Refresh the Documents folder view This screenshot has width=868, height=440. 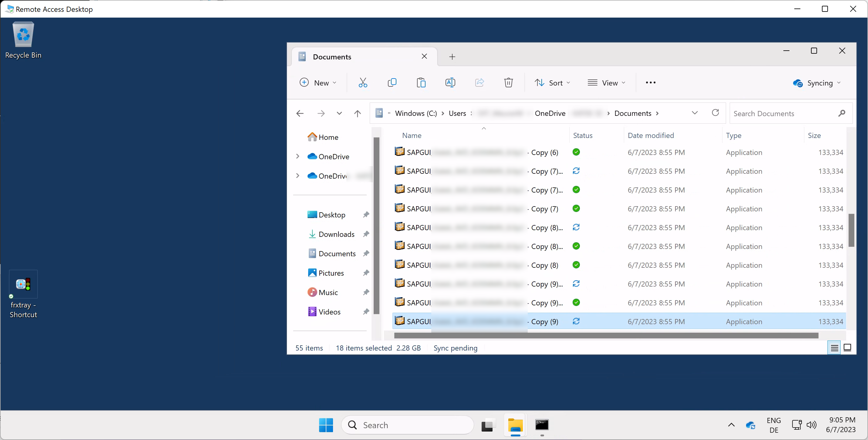click(x=715, y=113)
